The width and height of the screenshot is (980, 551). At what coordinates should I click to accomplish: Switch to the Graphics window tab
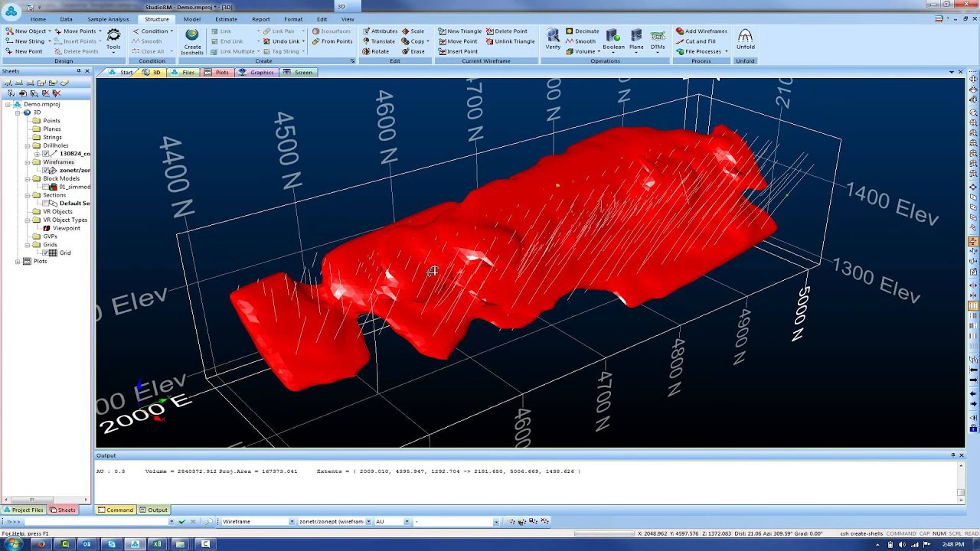pos(256,72)
